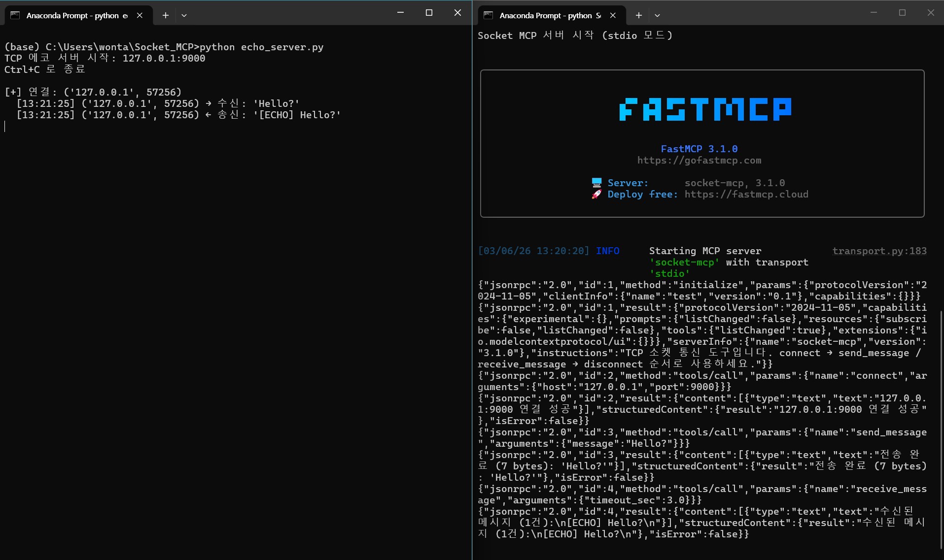Click the blue 'INFO' log level

607,251
